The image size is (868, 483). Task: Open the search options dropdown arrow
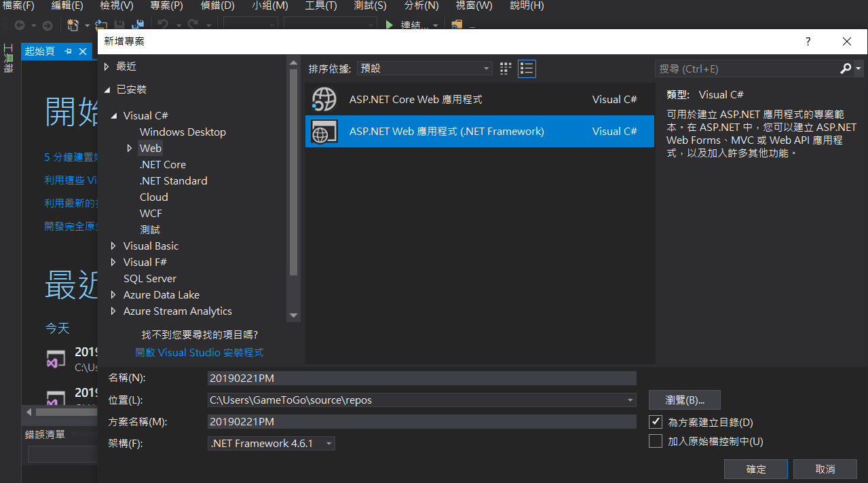point(858,69)
